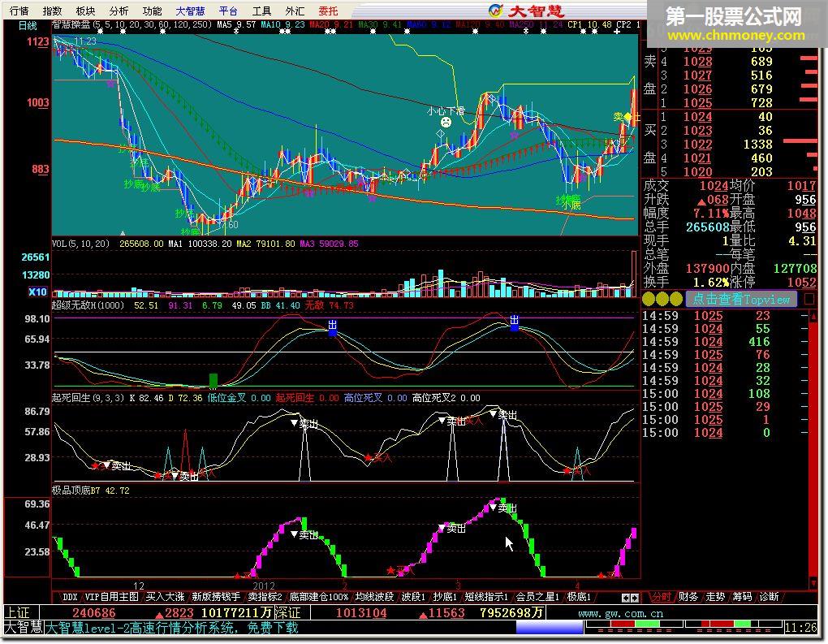Image resolution: width=828 pixels, height=644 pixels.
Task: Open the www.gw.com.cn link
Action: click(x=620, y=613)
